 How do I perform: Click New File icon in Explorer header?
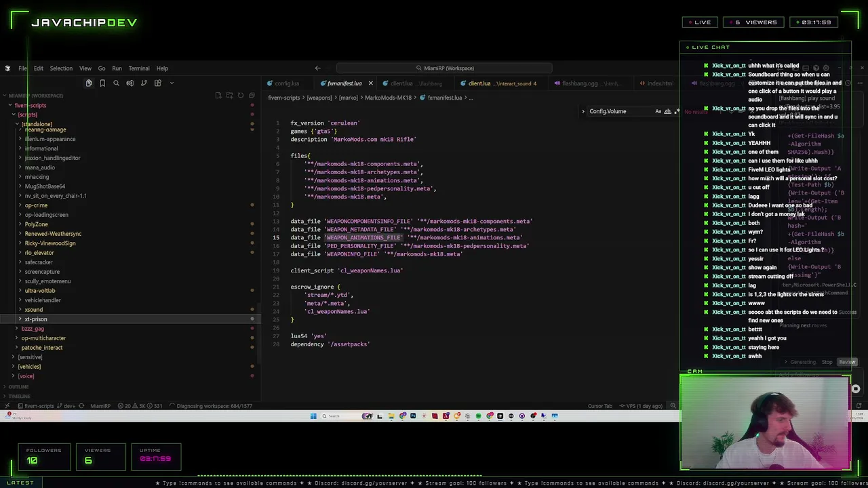(218, 96)
